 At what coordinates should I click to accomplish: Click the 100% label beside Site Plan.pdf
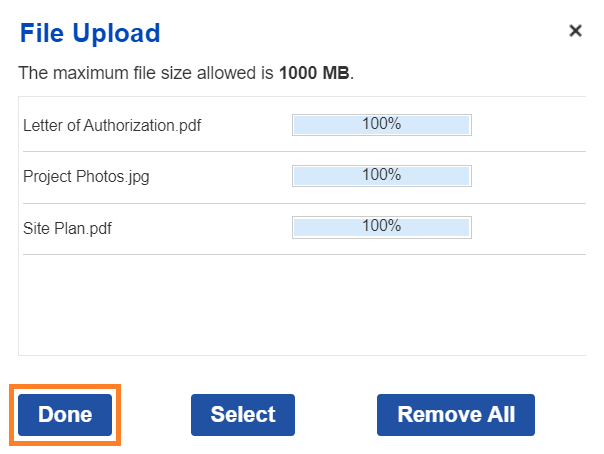coord(381,226)
